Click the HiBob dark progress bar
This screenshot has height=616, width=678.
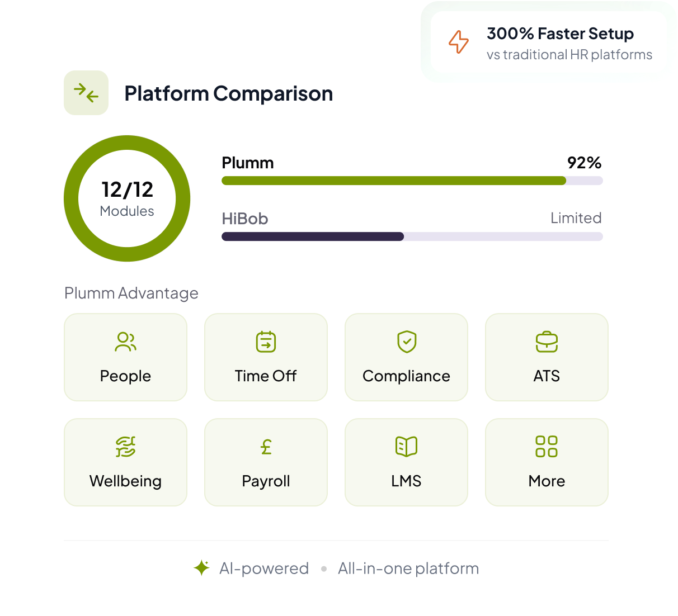313,236
